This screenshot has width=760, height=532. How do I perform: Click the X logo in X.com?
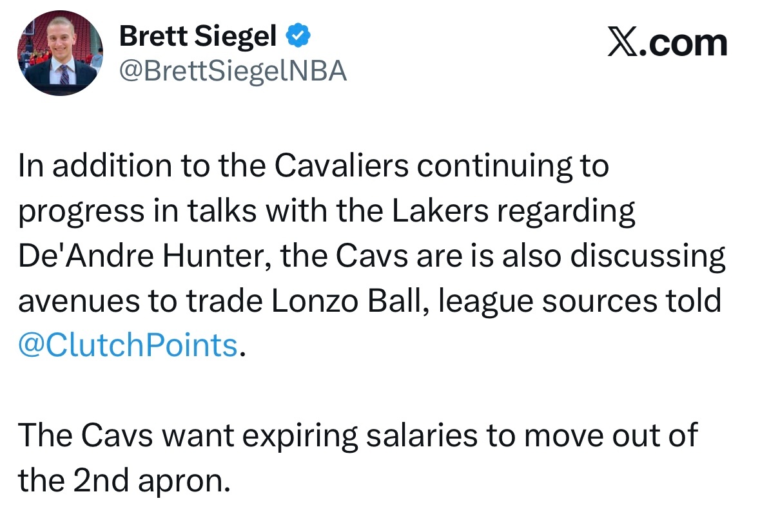[x=621, y=44]
